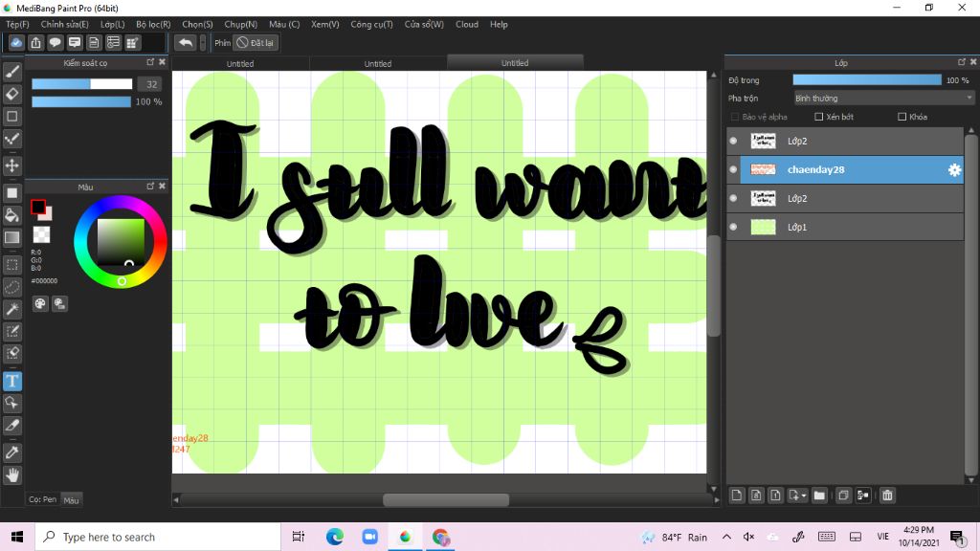Add a new 1-bit layer

click(x=775, y=496)
